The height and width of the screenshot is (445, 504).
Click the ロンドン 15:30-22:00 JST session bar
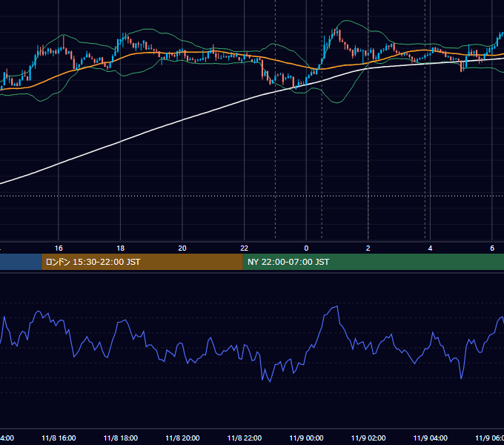[142, 262]
